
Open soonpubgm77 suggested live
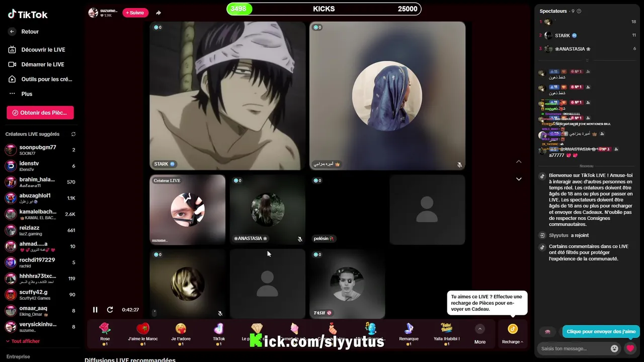[40, 150]
